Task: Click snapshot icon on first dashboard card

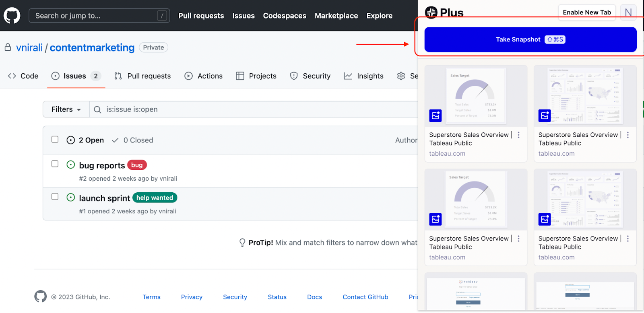Action: pos(545,115)
